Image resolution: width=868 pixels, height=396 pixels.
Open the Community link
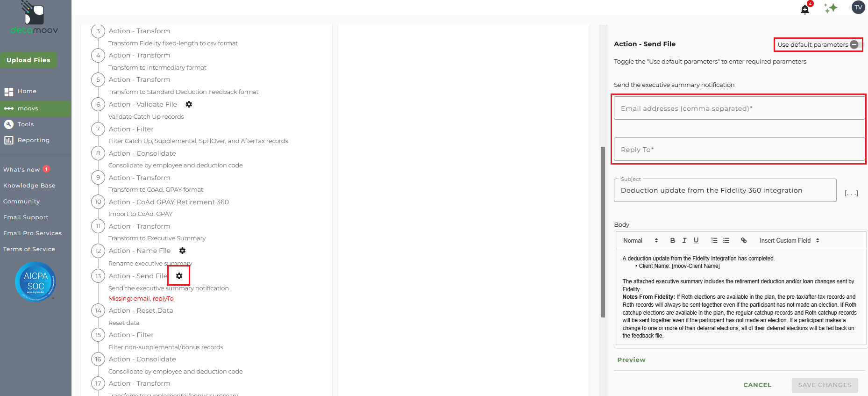(21, 202)
